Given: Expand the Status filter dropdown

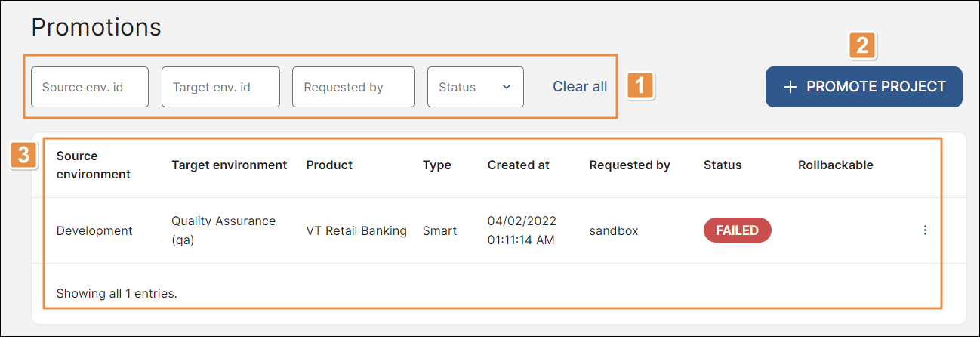Looking at the screenshot, I should [x=475, y=87].
